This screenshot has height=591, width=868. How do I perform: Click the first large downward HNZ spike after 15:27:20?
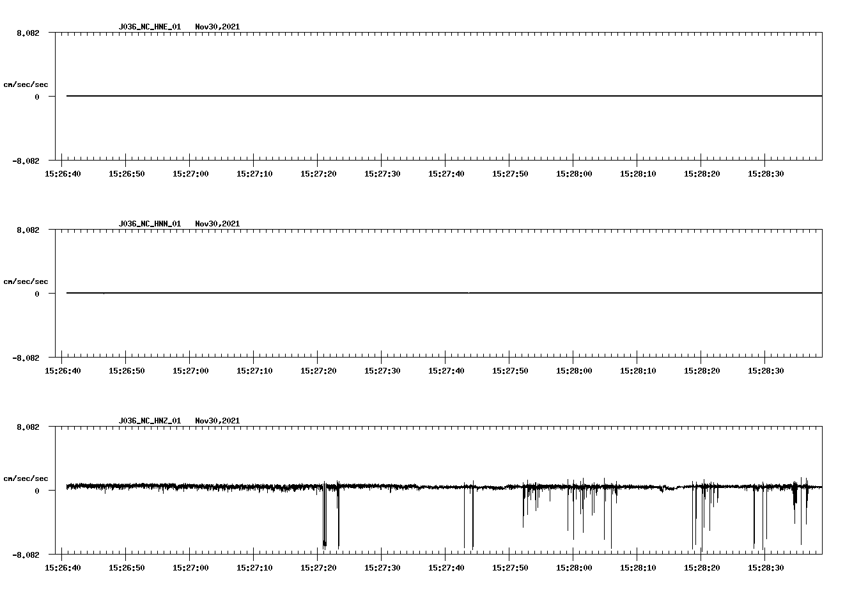pos(325,515)
